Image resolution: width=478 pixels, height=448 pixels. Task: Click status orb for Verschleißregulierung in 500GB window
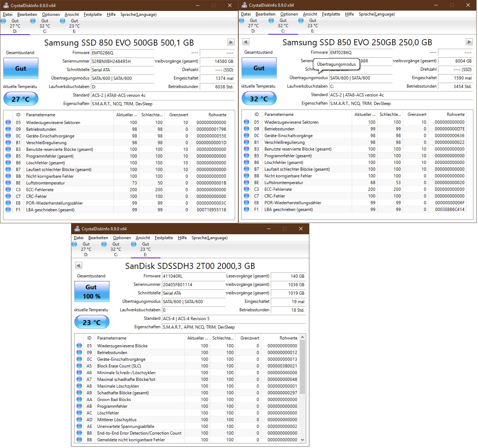coord(8,143)
